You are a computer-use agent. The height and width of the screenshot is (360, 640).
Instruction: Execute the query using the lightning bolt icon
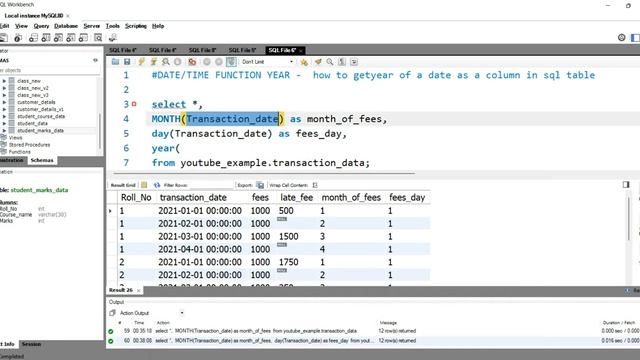141,62
